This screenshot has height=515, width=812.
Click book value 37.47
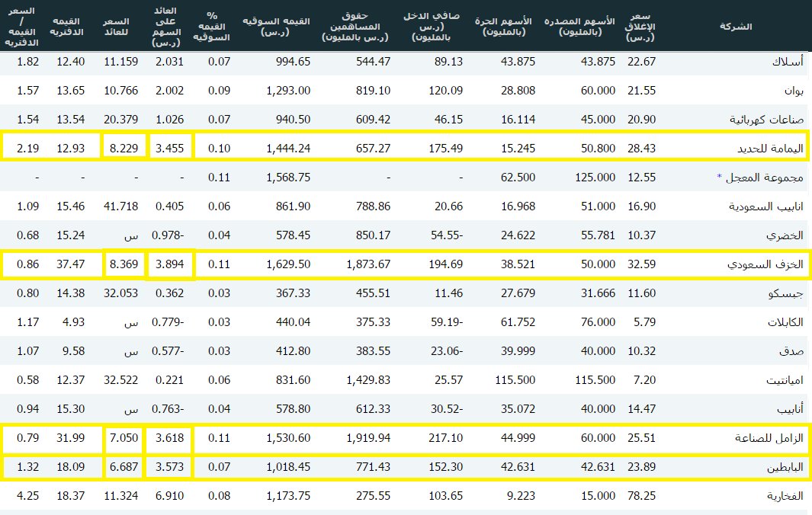pyautogui.click(x=70, y=264)
